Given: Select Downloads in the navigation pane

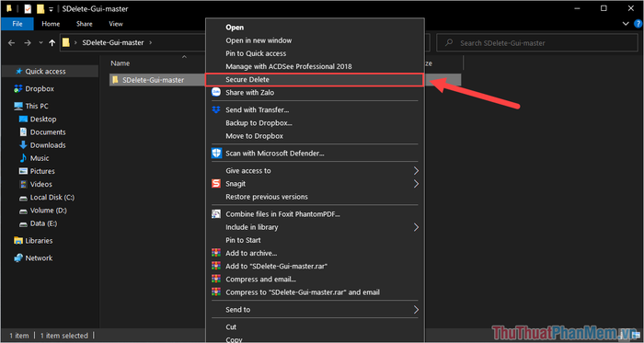Looking at the screenshot, I should coord(48,145).
